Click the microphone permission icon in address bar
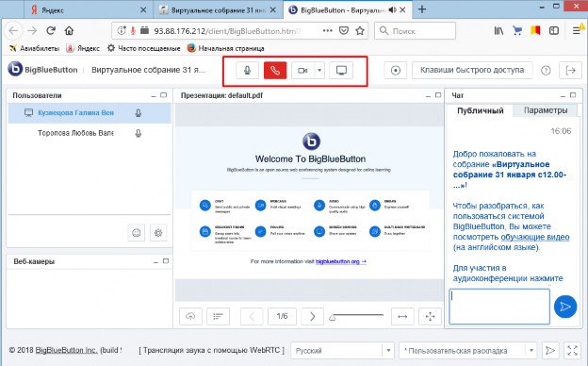The width and height of the screenshot is (588, 366). 133,31
